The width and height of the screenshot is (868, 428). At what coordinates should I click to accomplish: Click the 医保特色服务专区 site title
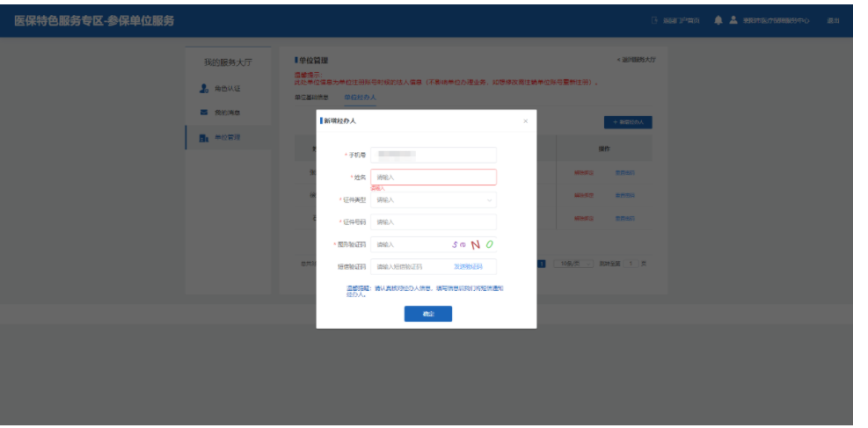point(94,20)
